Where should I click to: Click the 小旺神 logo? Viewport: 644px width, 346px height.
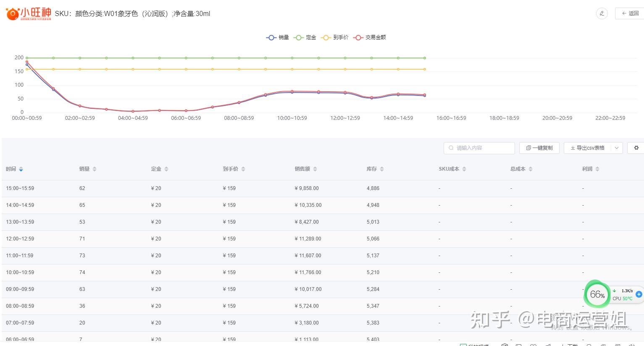coord(29,13)
